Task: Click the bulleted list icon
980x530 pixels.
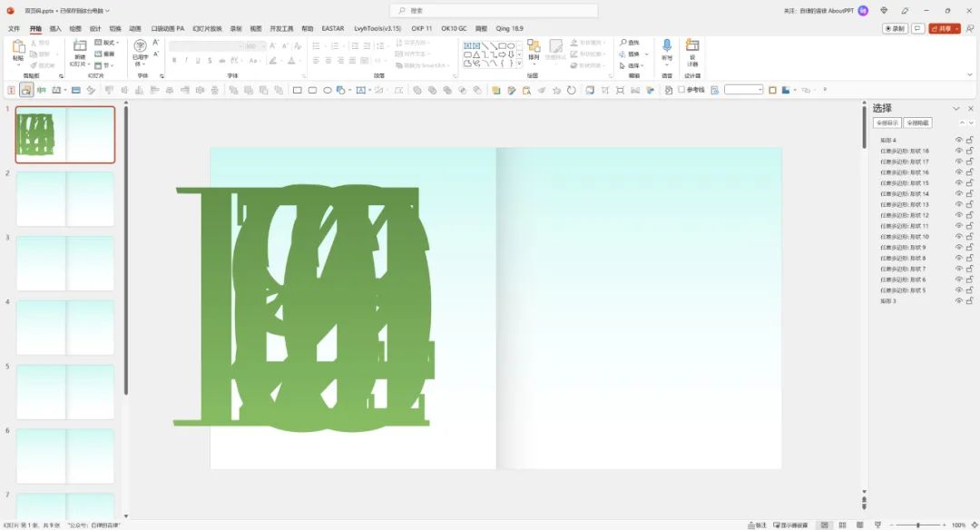Action: tap(317, 46)
